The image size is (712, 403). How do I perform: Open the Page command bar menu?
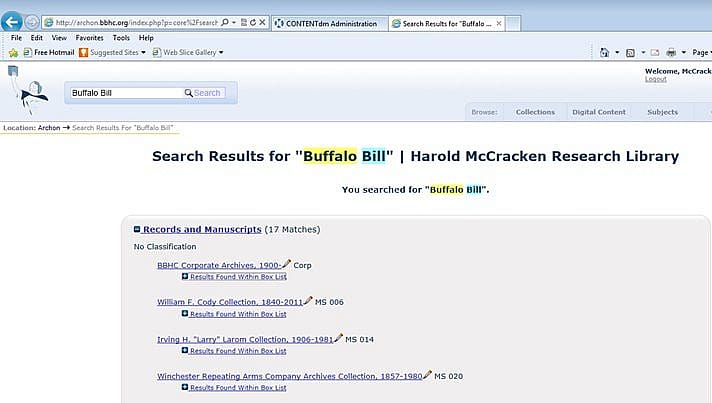coord(702,53)
